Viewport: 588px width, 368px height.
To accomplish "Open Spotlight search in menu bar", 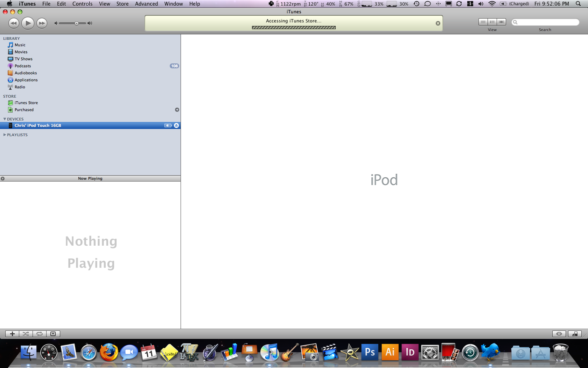I will click(578, 4).
